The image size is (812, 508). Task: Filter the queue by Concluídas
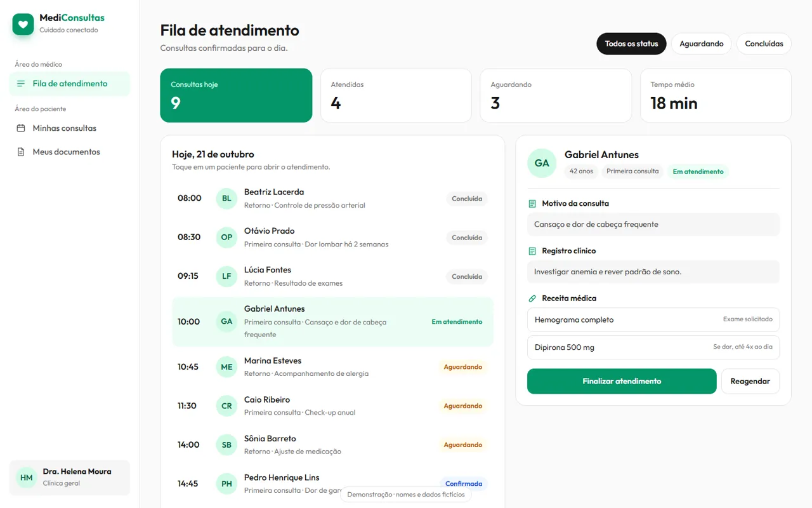click(x=764, y=44)
